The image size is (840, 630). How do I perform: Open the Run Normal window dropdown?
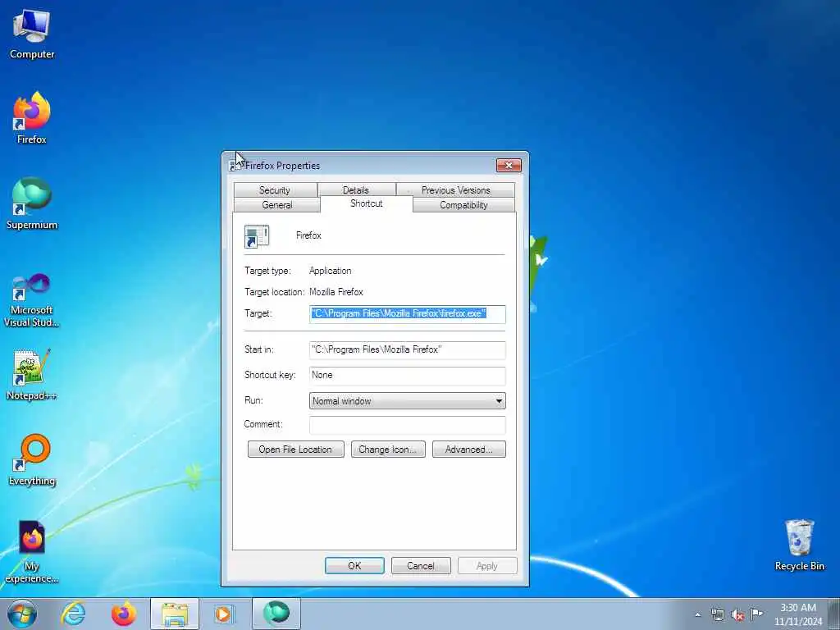[x=407, y=400]
